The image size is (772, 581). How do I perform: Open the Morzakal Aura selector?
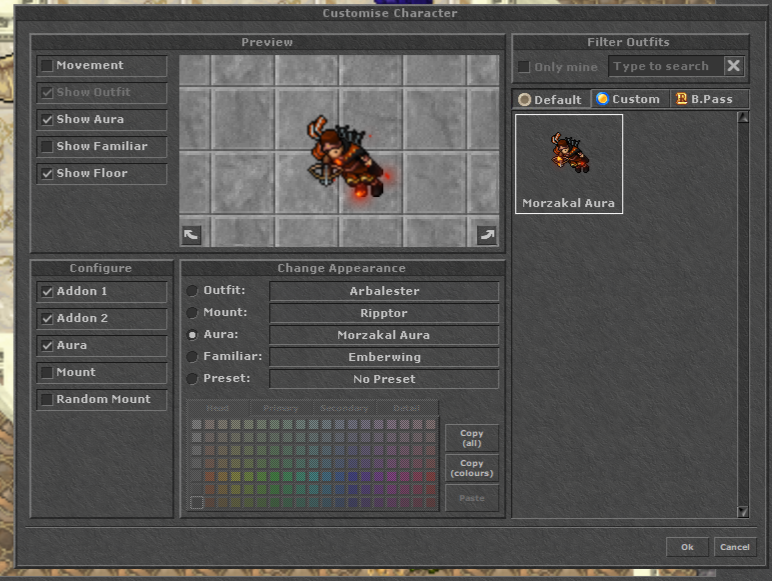pyautogui.click(x=384, y=335)
